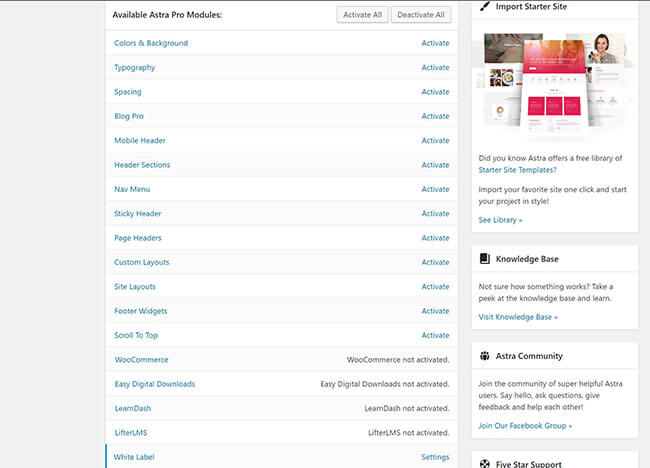650x468 pixels.
Task: Open the Mobile Header module name
Action: click(140, 141)
